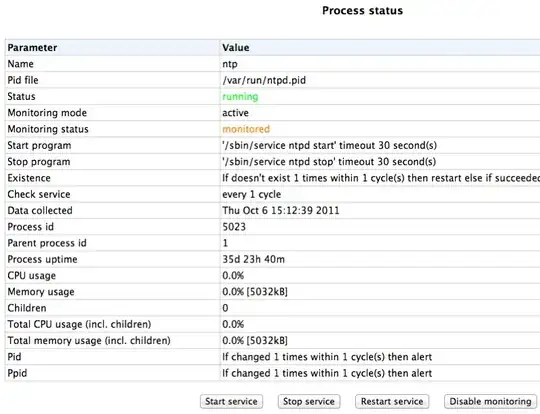The image size is (540, 414).
Task: Click the 'Monitoring status' label
Action: click(48, 129)
